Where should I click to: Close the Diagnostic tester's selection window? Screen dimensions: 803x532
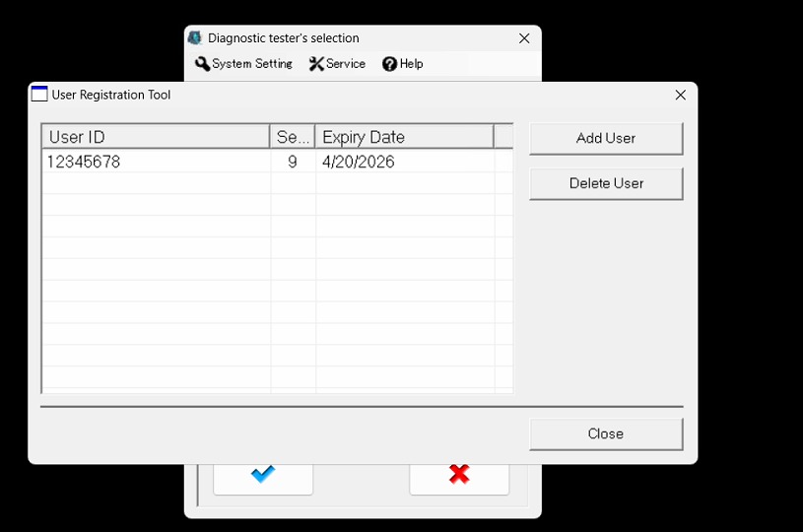click(524, 38)
